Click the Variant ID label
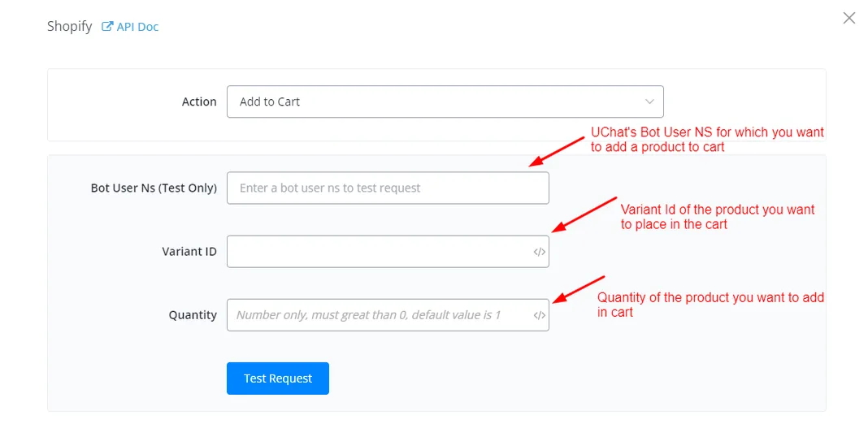 click(x=189, y=252)
